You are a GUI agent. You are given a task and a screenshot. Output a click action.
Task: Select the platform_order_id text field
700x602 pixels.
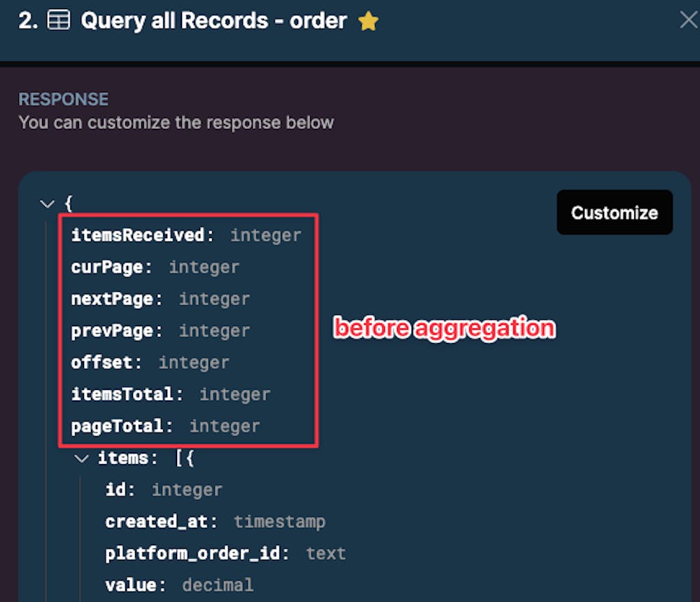pyautogui.click(x=225, y=554)
